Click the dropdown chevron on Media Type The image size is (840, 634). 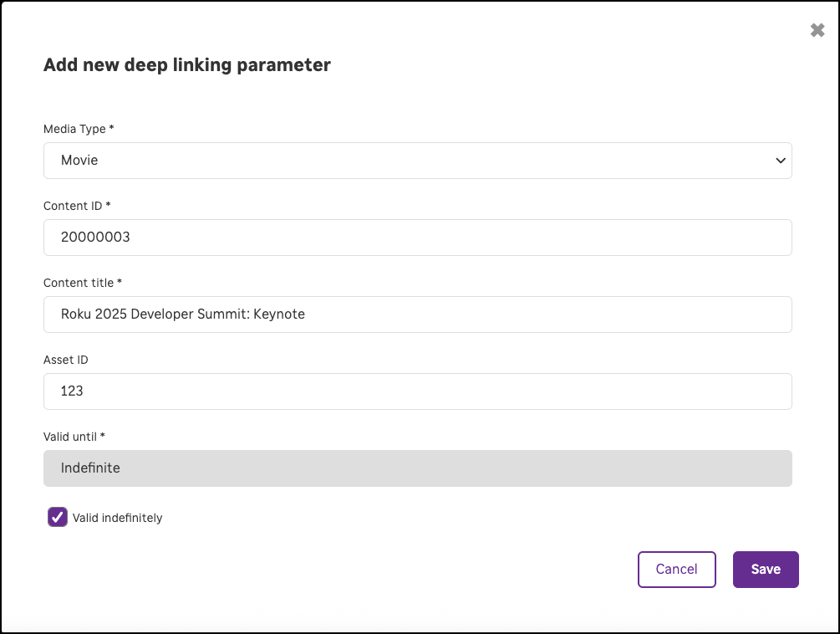coord(780,161)
